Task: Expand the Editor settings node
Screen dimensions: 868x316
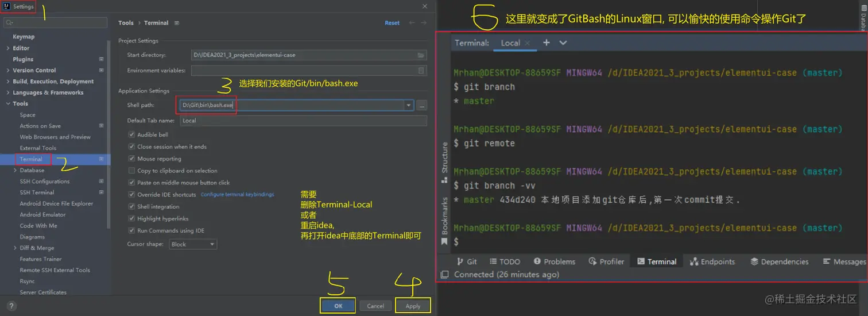Action: point(7,48)
